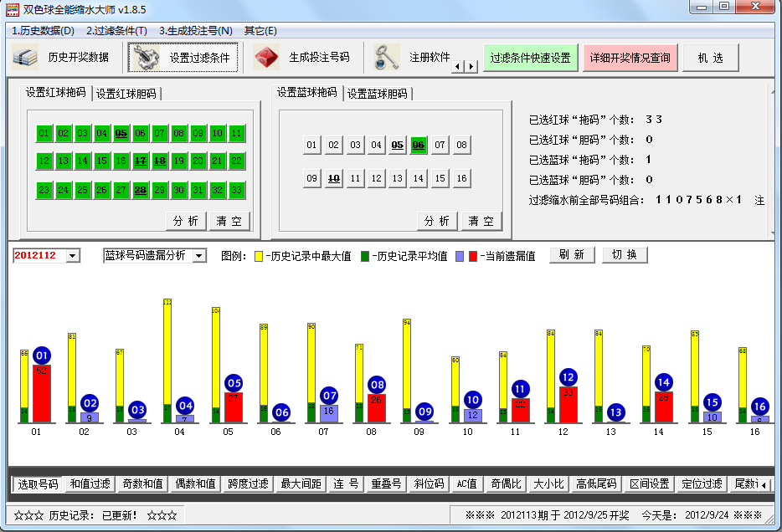Open the 跨度过滤 bottom tab
Viewport: 782px width, 532px height.
[x=248, y=483]
